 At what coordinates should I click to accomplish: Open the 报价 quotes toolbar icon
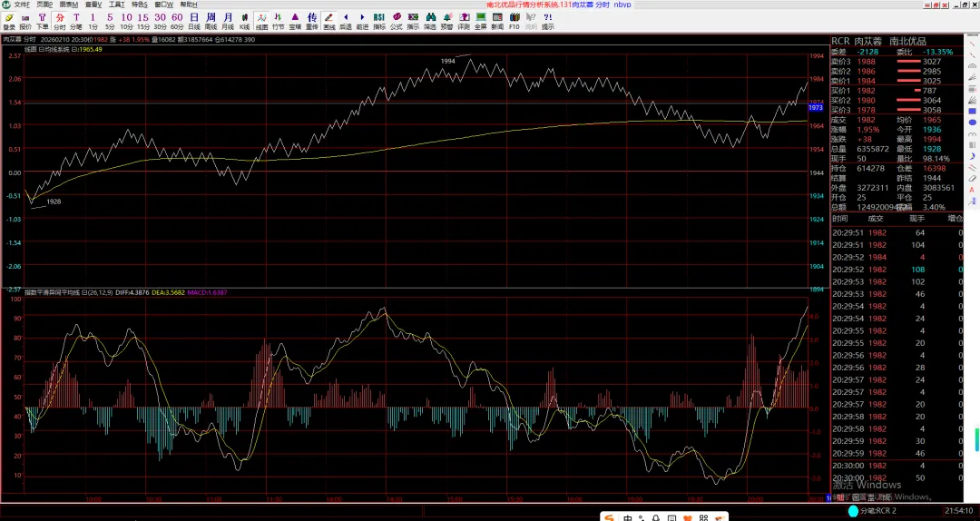tap(25, 21)
